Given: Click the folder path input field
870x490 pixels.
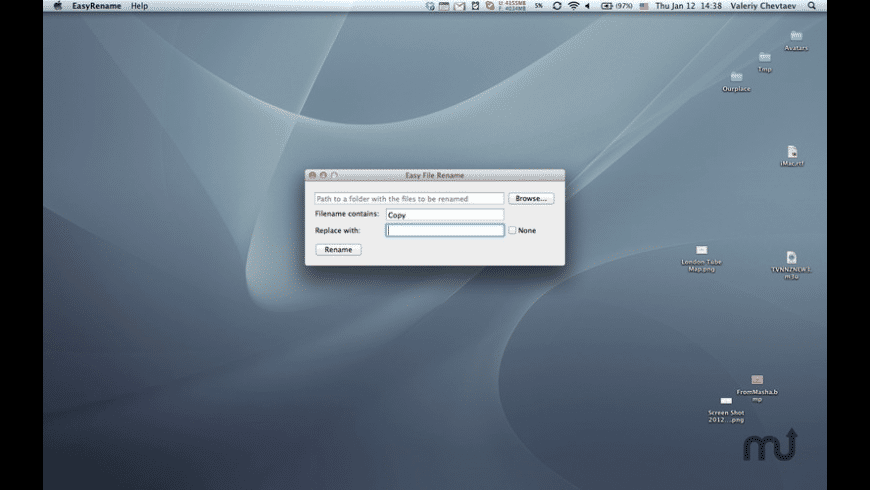Looking at the screenshot, I should (409, 199).
